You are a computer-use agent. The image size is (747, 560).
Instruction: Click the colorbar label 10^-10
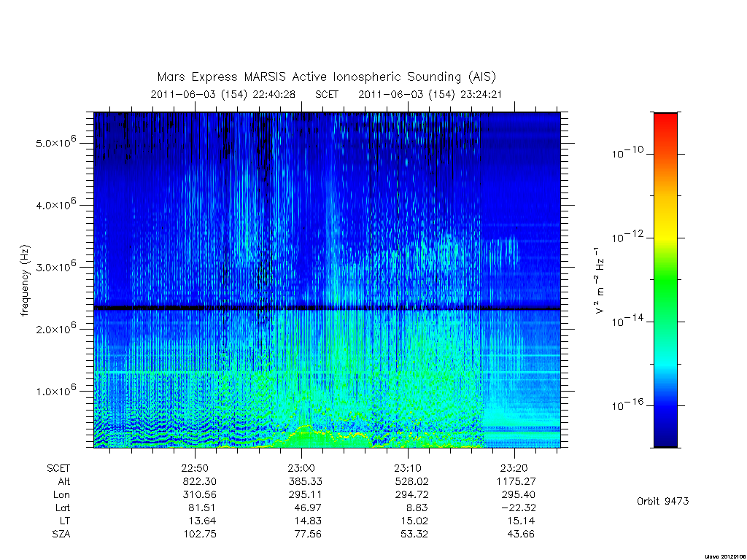[627, 152]
